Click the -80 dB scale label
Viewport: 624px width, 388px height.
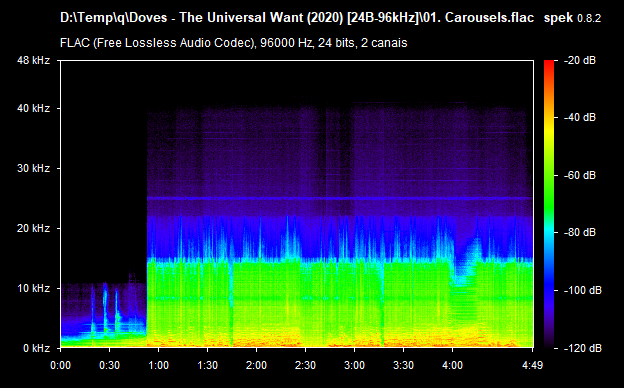pyautogui.click(x=580, y=232)
